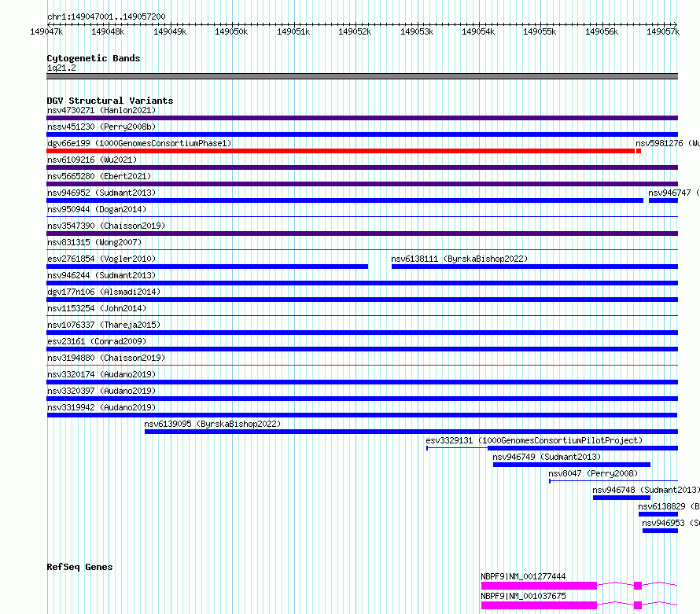The width and height of the screenshot is (700, 614).
Task: Open variant nsv946748 (Sudmant2013)
Action: tap(646, 490)
